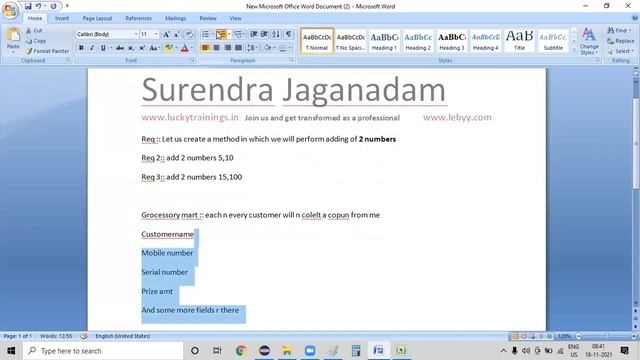
Task: Toggle italic formatting
Action: pyautogui.click(x=92, y=48)
